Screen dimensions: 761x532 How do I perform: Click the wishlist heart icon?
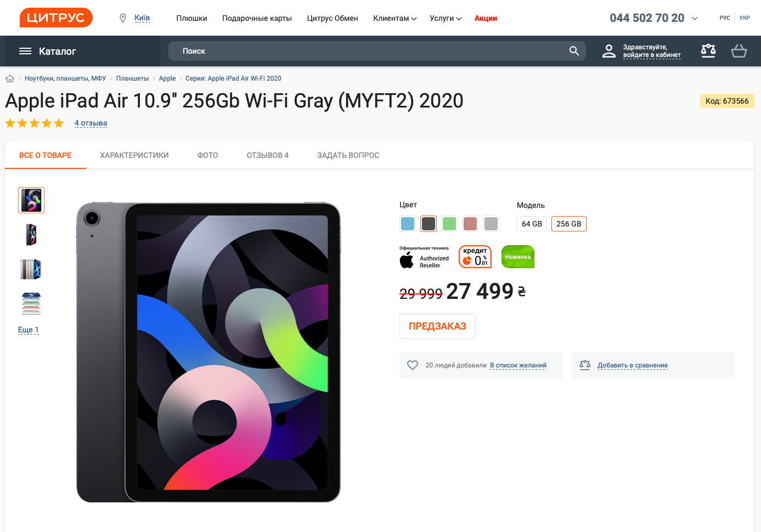pyautogui.click(x=413, y=365)
